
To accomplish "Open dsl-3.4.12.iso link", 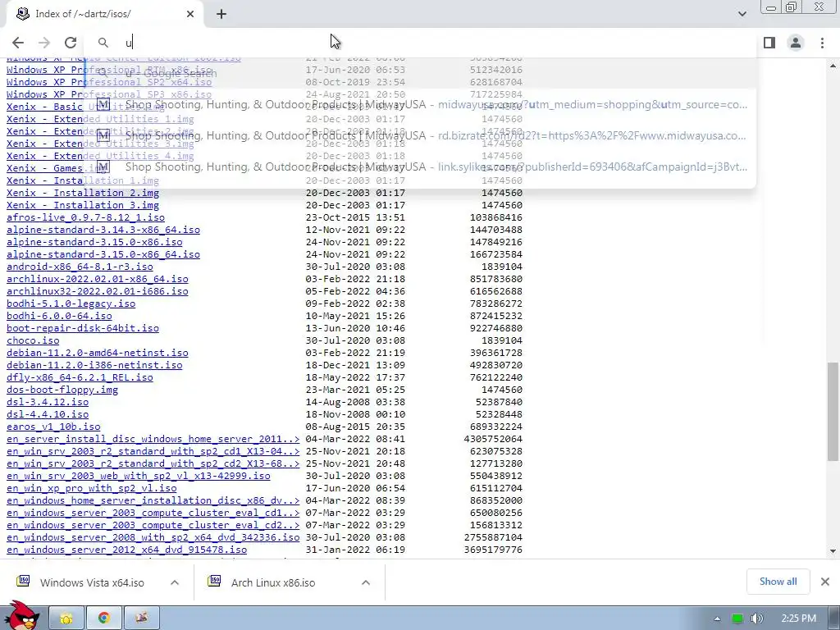I will click(48, 402).
